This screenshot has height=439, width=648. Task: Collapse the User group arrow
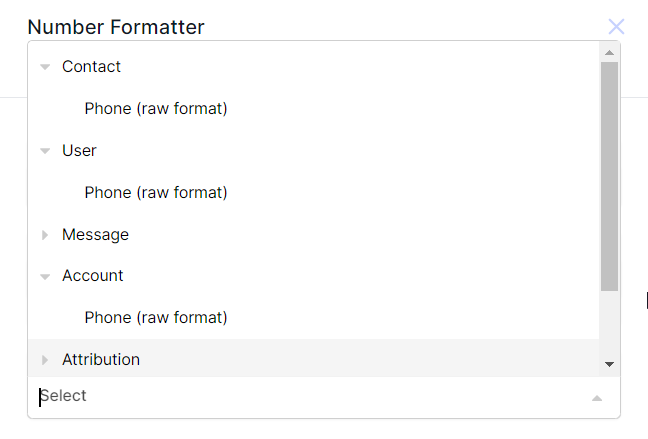click(45, 151)
